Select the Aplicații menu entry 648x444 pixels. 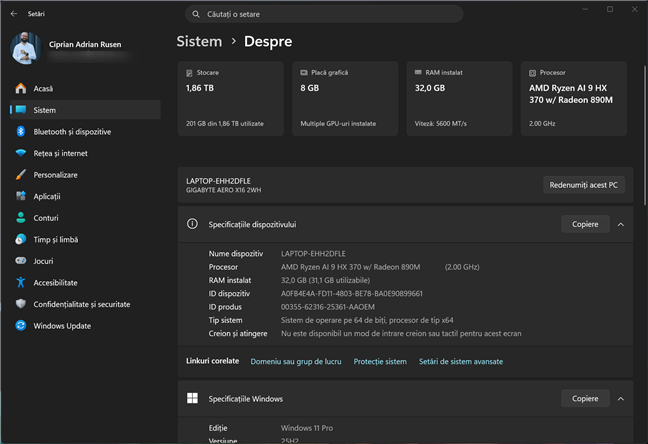click(x=85, y=196)
